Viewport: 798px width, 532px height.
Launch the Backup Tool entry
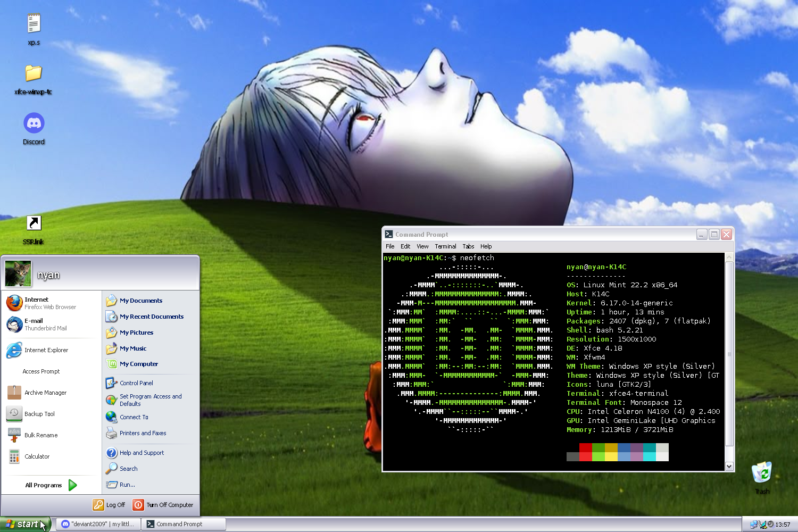(x=51, y=414)
